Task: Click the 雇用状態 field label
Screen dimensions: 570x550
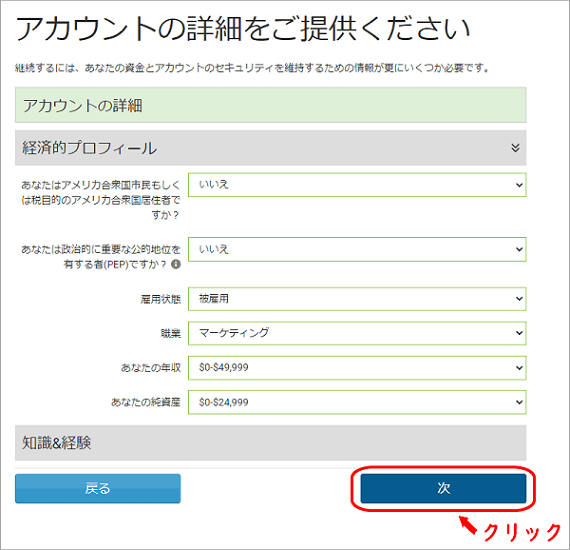Action: (160, 299)
